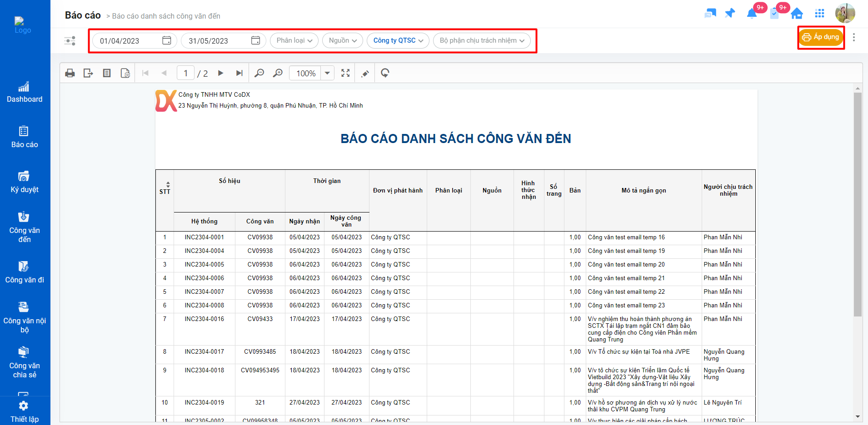Open Công văn chia sẻ in sidebar
The height and width of the screenshot is (425, 868).
click(x=25, y=362)
